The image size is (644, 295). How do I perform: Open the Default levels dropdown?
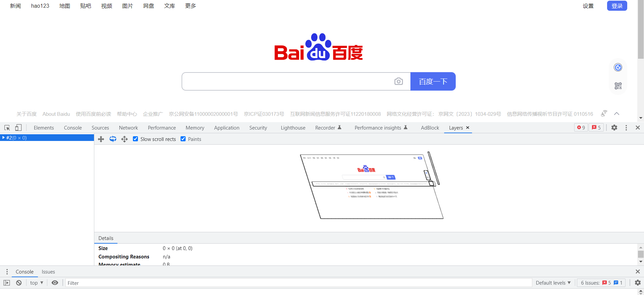point(553,283)
